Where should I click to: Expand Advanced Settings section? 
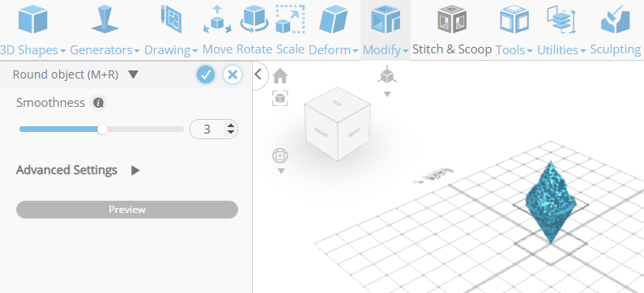135,170
